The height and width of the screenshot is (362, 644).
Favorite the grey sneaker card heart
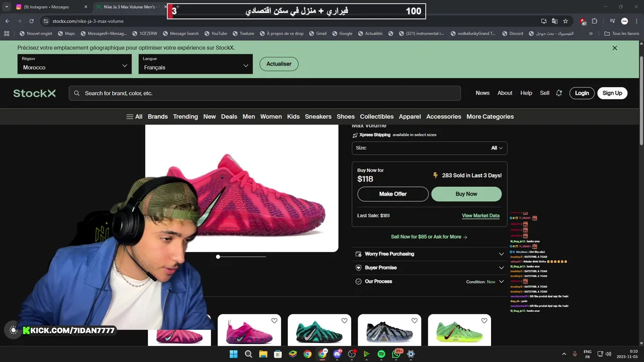(414, 321)
